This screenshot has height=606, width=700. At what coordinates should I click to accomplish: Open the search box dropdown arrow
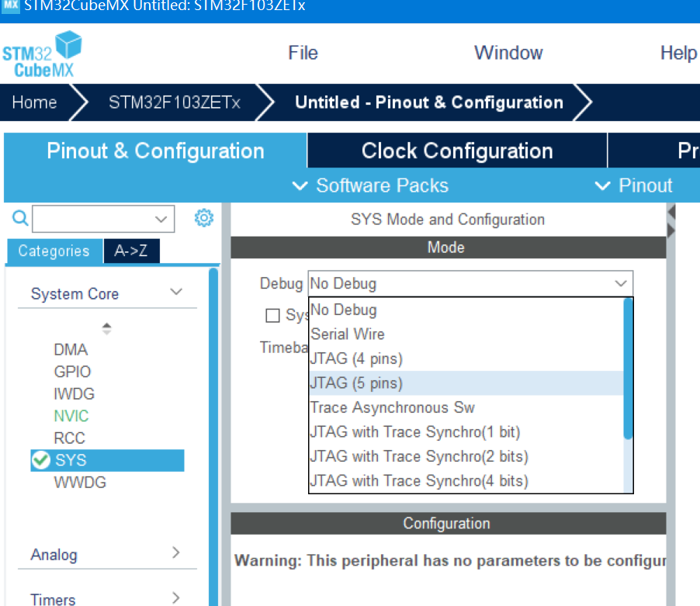161,219
